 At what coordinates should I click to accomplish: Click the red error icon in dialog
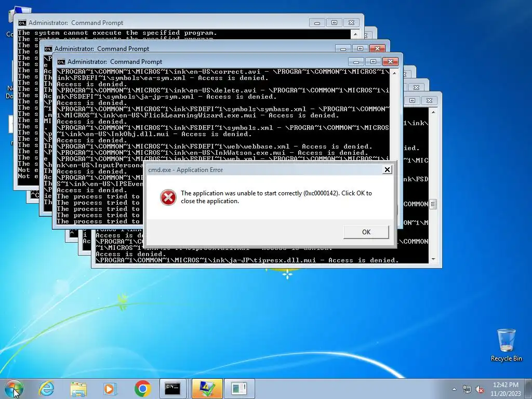coord(168,197)
